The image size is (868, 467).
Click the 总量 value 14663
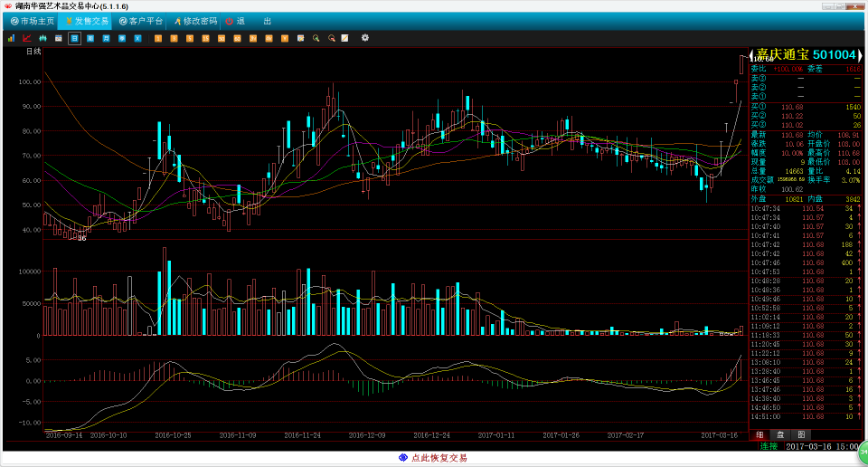click(x=795, y=171)
